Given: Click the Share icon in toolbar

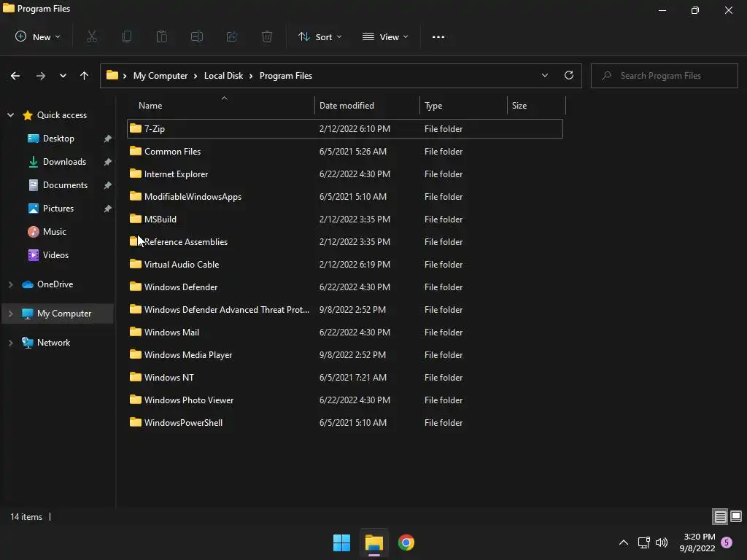Looking at the screenshot, I should click(x=232, y=36).
